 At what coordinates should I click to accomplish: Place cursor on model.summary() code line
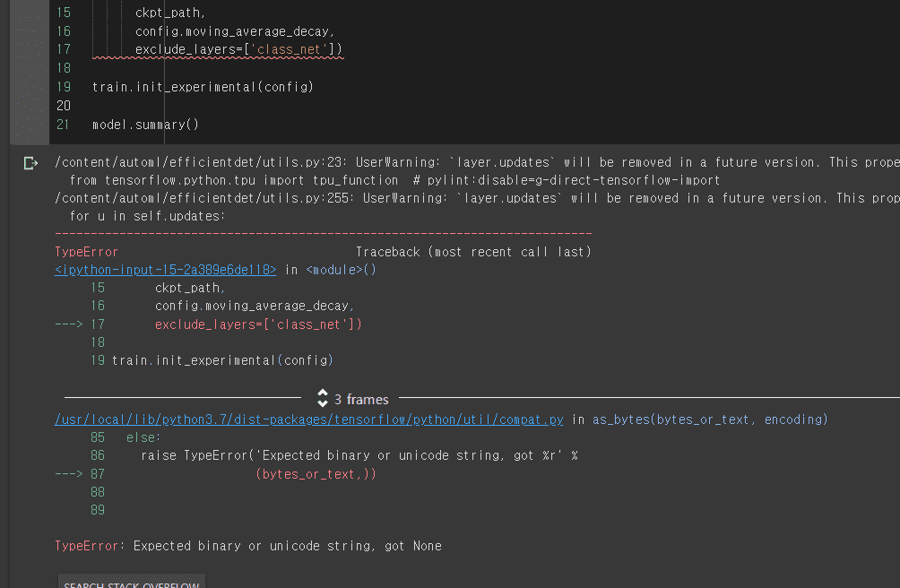[145, 125]
